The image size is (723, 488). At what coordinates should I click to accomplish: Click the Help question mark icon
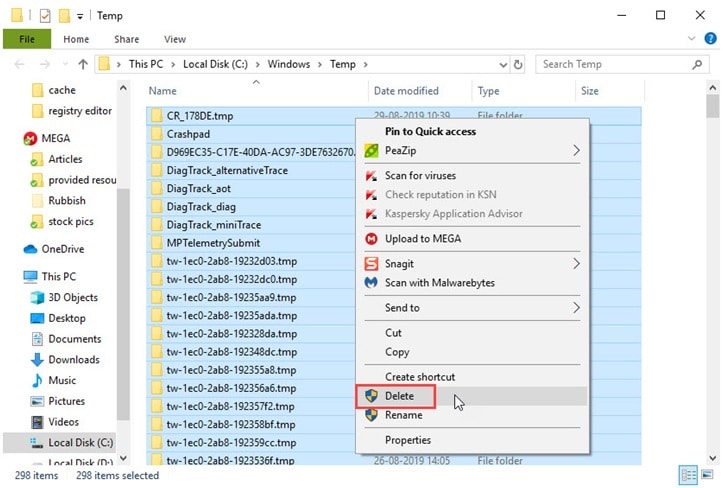point(711,39)
